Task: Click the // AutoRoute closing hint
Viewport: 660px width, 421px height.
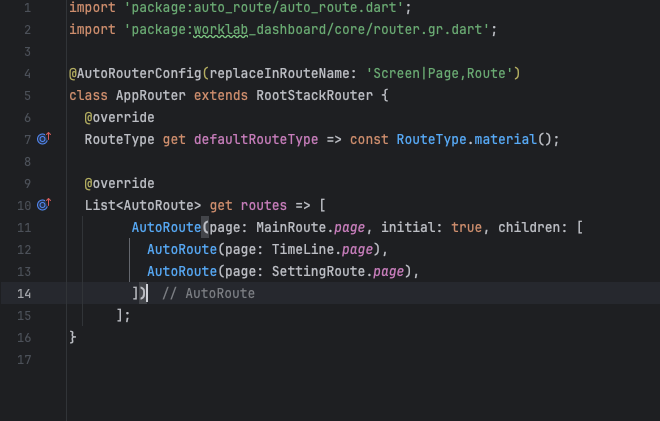Action: 208,293
